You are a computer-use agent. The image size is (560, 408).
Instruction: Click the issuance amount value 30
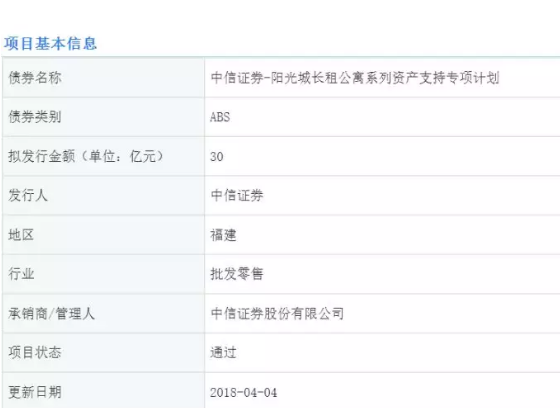217,156
